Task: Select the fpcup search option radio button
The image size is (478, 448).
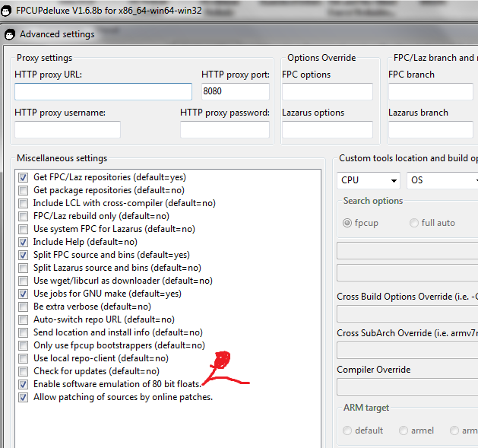Action: pos(347,223)
